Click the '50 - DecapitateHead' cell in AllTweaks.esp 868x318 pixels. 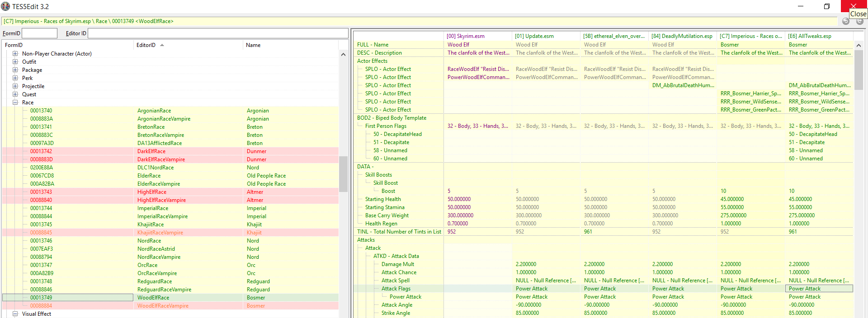[x=819, y=134]
